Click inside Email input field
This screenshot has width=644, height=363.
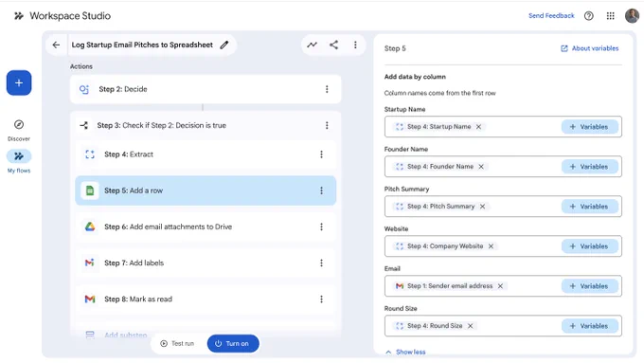[x=503, y=286]
